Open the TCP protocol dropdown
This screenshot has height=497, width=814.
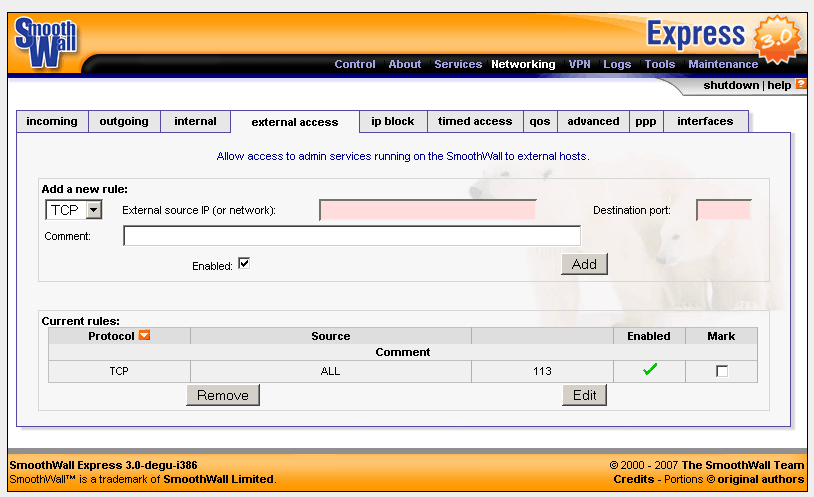pos(73,210)
